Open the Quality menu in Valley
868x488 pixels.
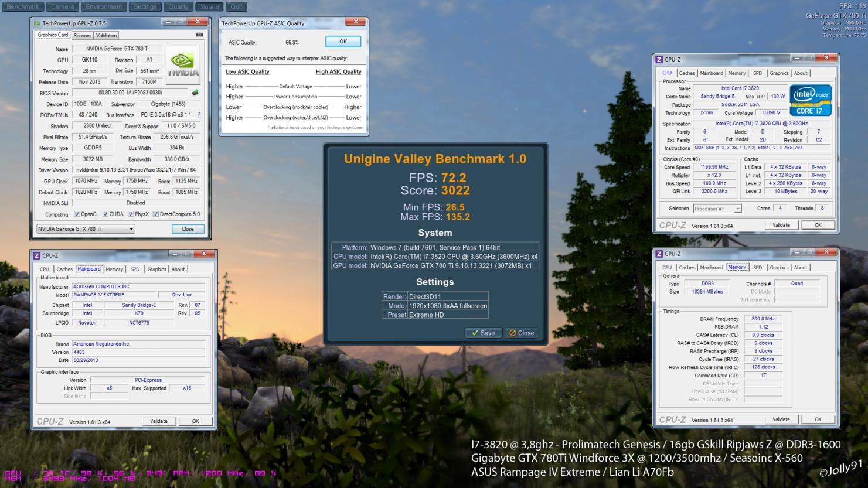[x=179, y=7]
